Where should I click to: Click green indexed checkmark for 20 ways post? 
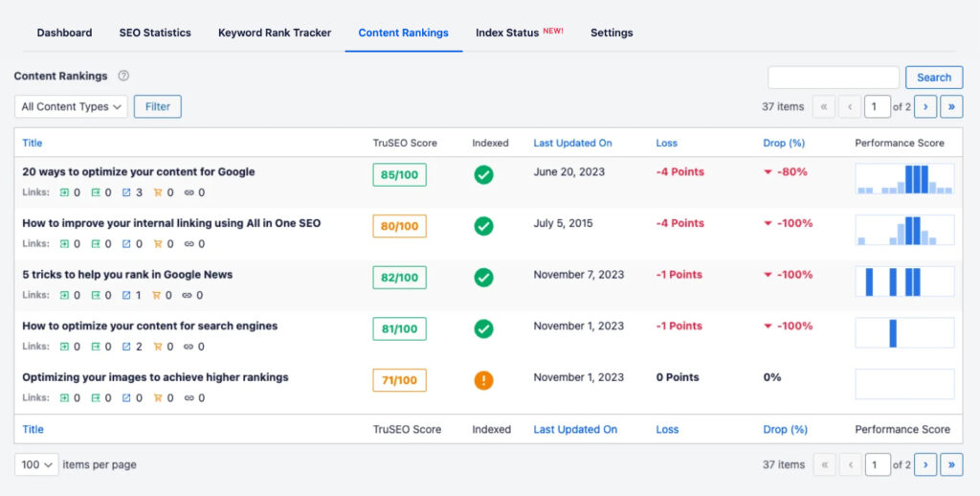[x=483, y=174]
